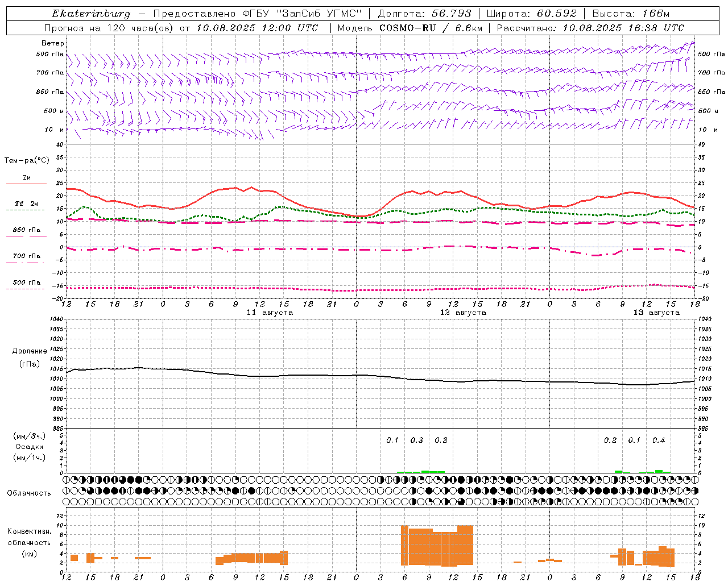Click the Ветер panel label

pyautogui.click(x=53, y=43)
